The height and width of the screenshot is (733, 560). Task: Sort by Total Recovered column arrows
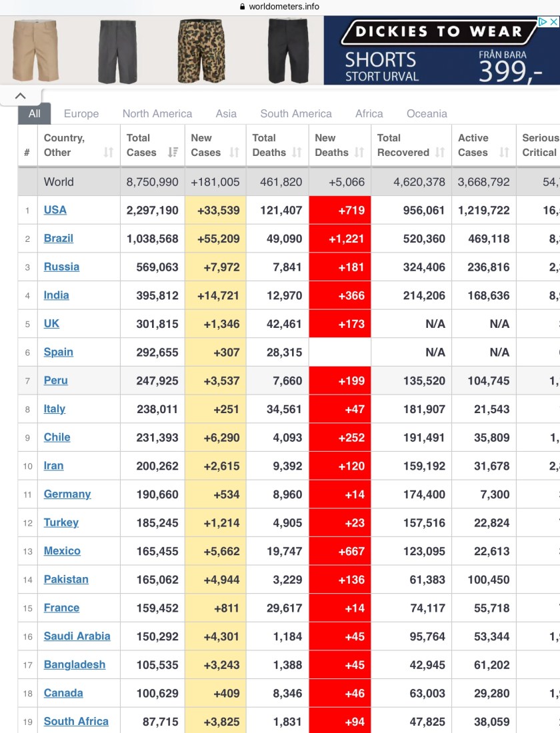[439, 153]
